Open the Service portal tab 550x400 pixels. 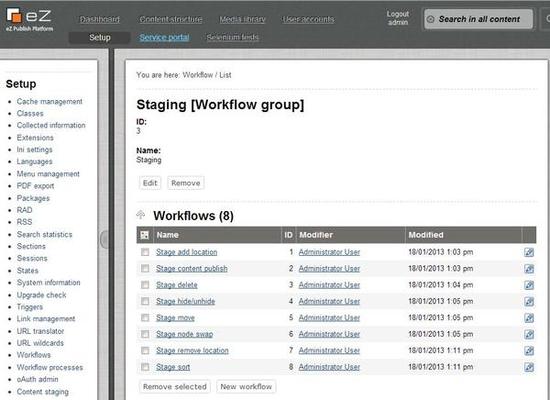pyautogui.click(x=164, y=38)
